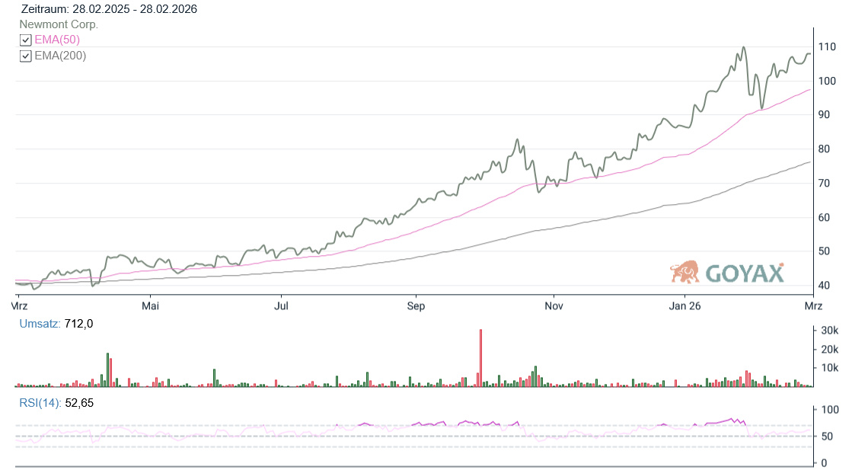
Task: Pick the Nov label on time axis
Action: click(x=554, y=306)
